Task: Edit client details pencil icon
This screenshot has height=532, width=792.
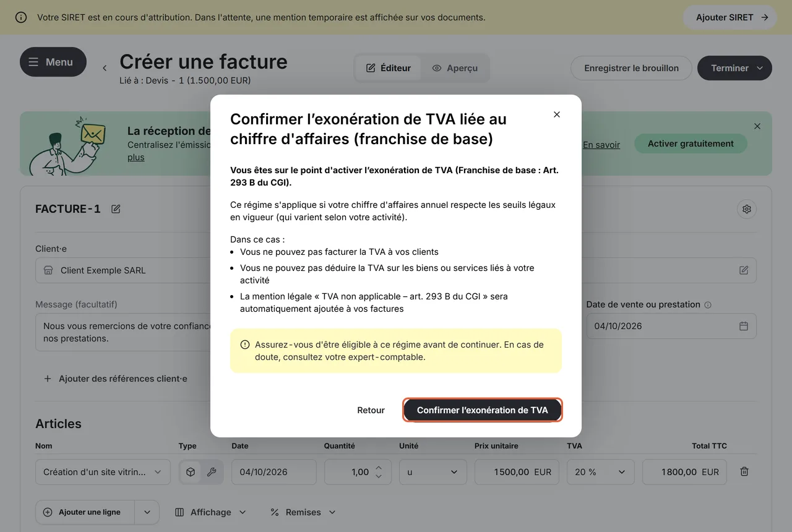Action: tap(744, 270)
